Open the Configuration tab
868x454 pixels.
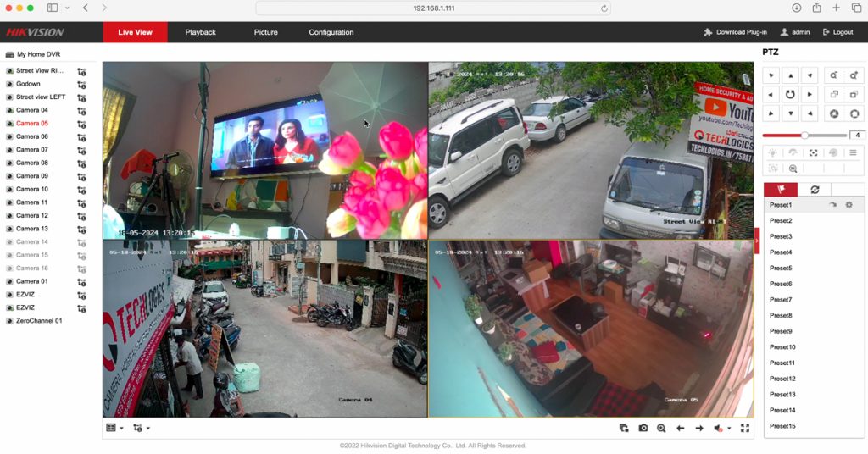[x=331, y=32]
